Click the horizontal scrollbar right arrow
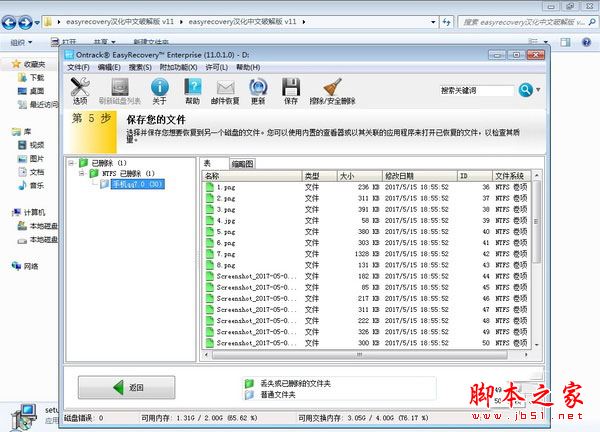The height and width of the screenshot is (432, 600). pos(526,355)
